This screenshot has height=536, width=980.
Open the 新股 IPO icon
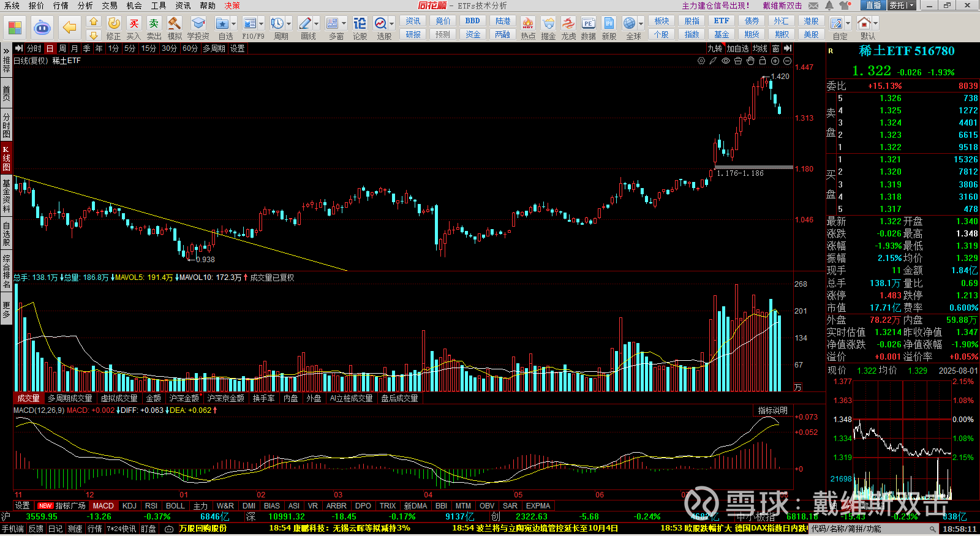[609, 23]
